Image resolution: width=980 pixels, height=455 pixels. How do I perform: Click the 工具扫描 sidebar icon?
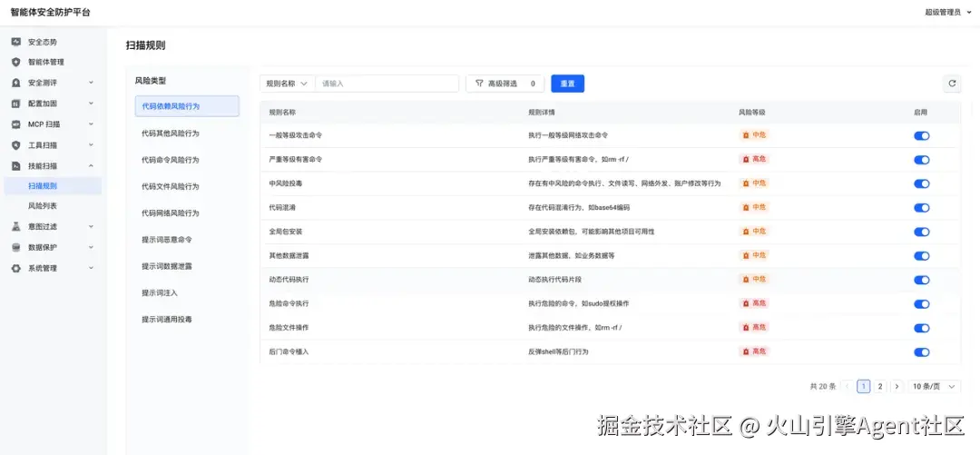(x=16, y=145)
